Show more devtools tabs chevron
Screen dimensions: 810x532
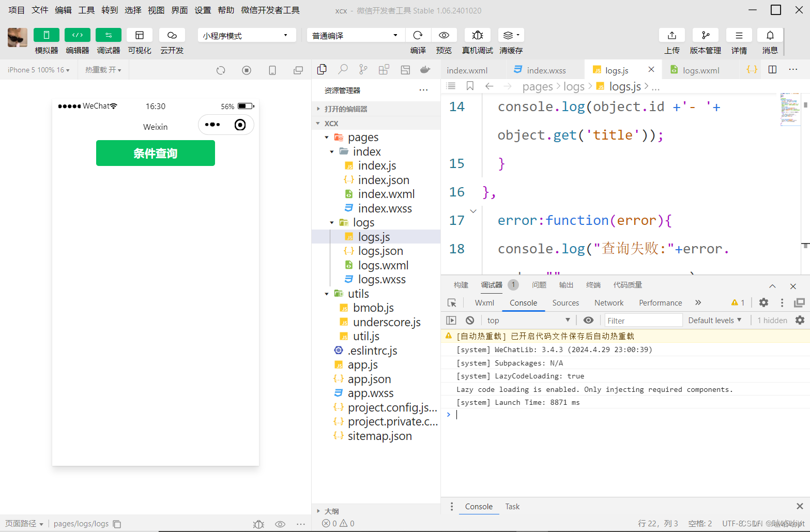pos(698,303)
